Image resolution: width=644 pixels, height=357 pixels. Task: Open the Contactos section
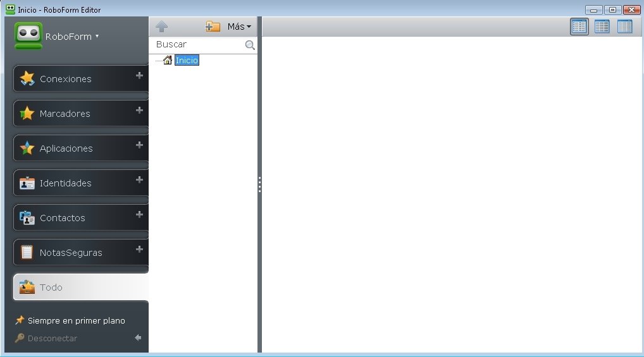pyautogui.click(x=80, y=218)
